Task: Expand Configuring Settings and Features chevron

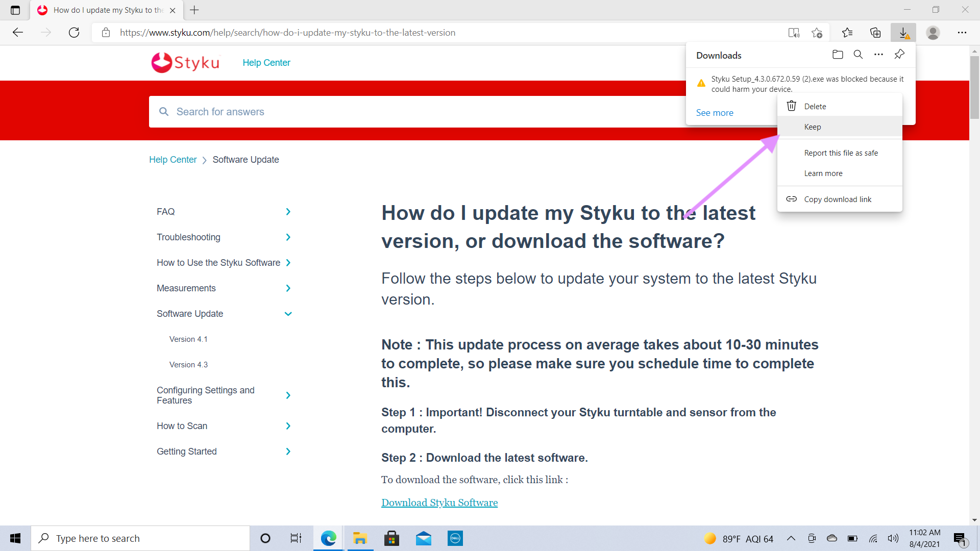Action: (288, 395)
